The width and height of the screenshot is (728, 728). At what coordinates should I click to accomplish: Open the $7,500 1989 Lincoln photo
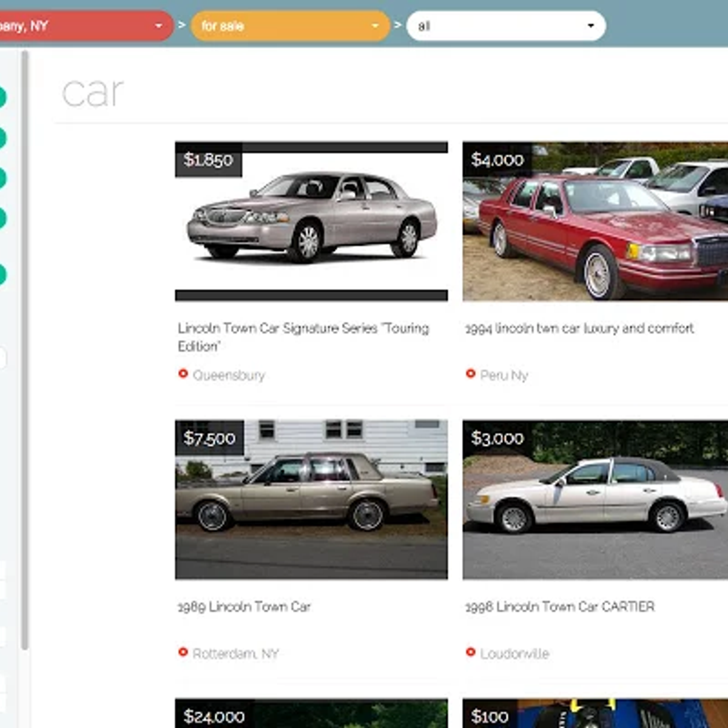click(311, 499)
